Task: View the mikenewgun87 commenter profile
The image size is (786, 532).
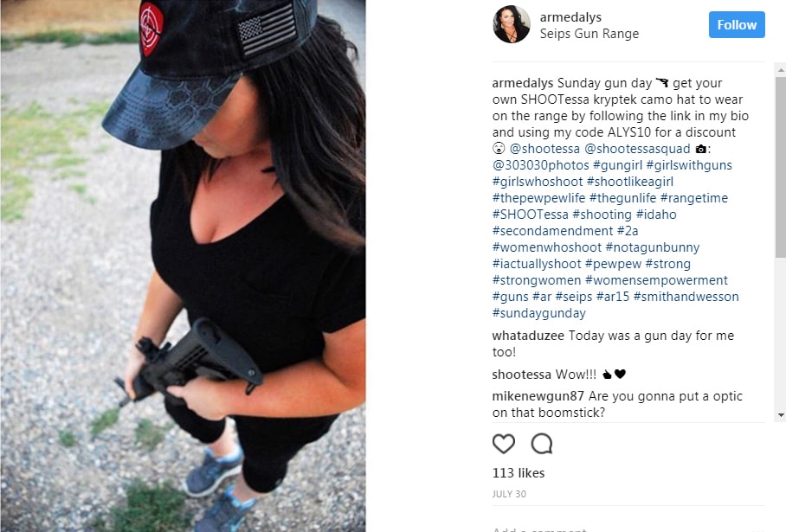Action: click(538, 396)
